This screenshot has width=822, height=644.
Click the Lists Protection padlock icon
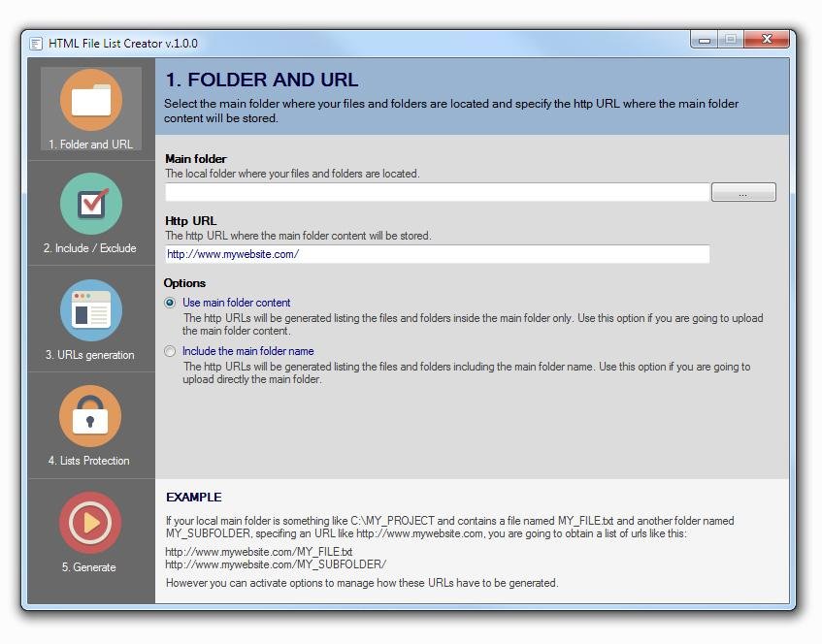point(91,416)
